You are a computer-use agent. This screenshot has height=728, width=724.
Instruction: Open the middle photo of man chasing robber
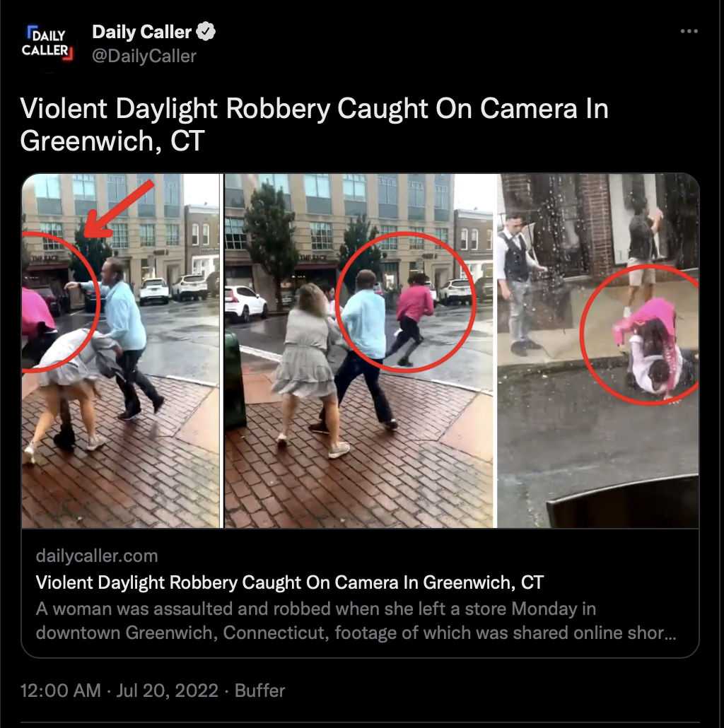pyautogui.click(x=358, y=351)
